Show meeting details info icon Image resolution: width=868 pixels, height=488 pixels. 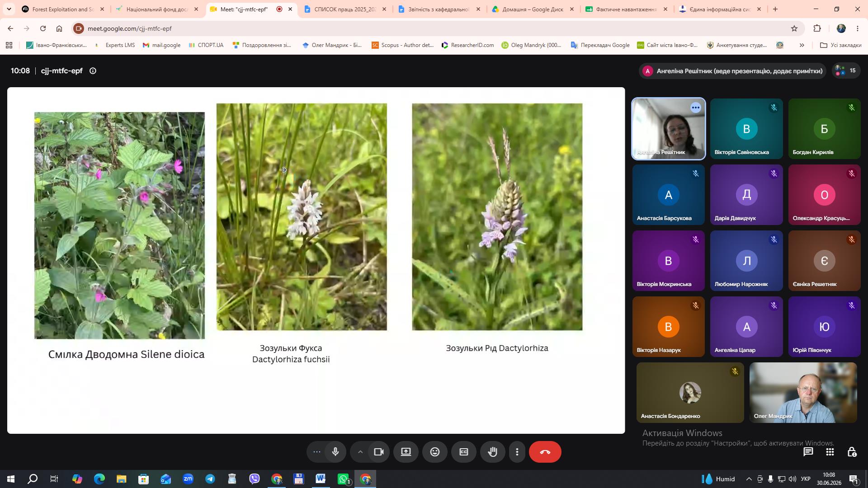click(x=93, y=71)
